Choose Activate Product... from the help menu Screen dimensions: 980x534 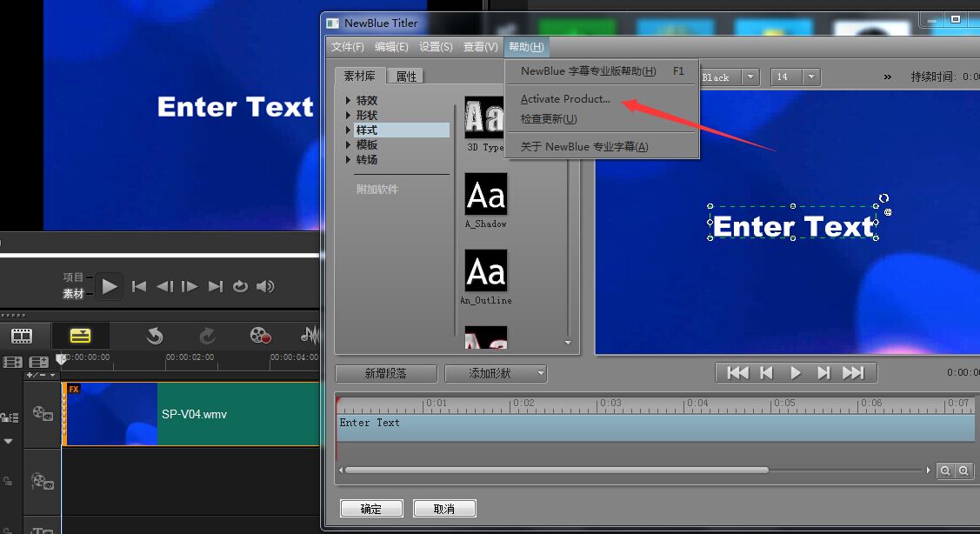(565, 99)
